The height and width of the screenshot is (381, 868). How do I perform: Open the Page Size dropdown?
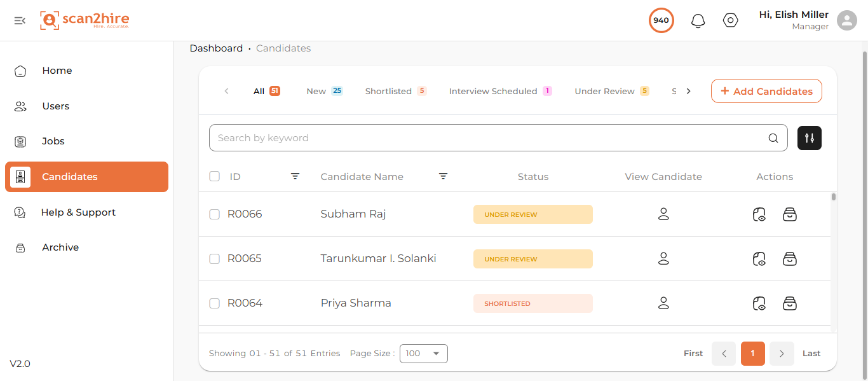(424, 354)
